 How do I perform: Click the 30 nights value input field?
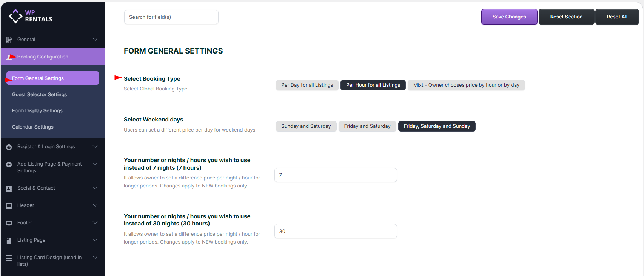(335, 231)
